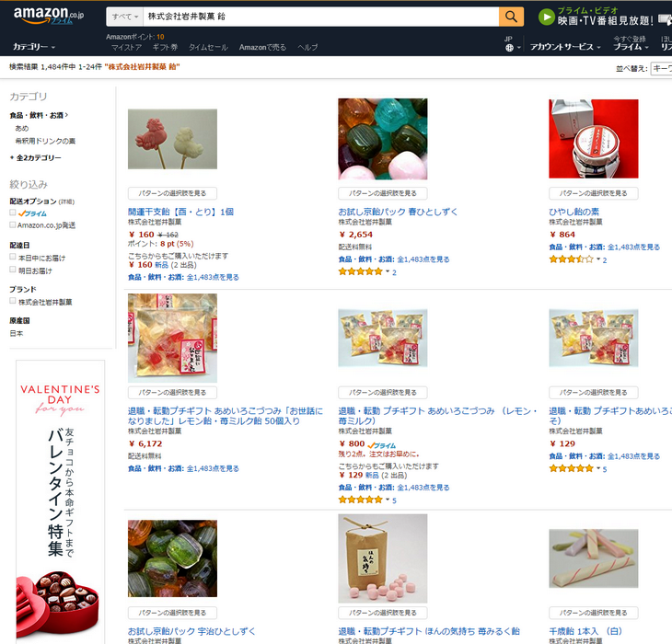672x644 pixels.
Task: Open star rating of お試し京飴パック 春ひとしずく
Action: [361, 271]
